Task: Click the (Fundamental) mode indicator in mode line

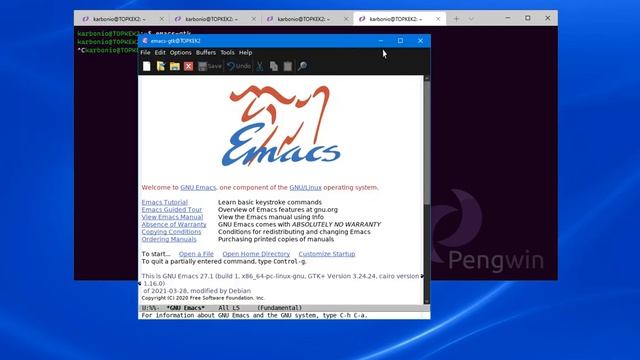Action: (280, 308)
